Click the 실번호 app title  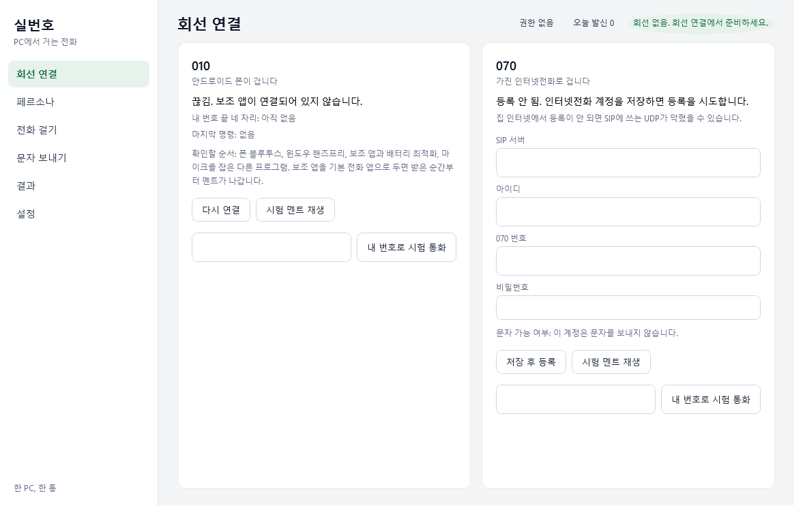pyautogui.click(x=34, y=25)
